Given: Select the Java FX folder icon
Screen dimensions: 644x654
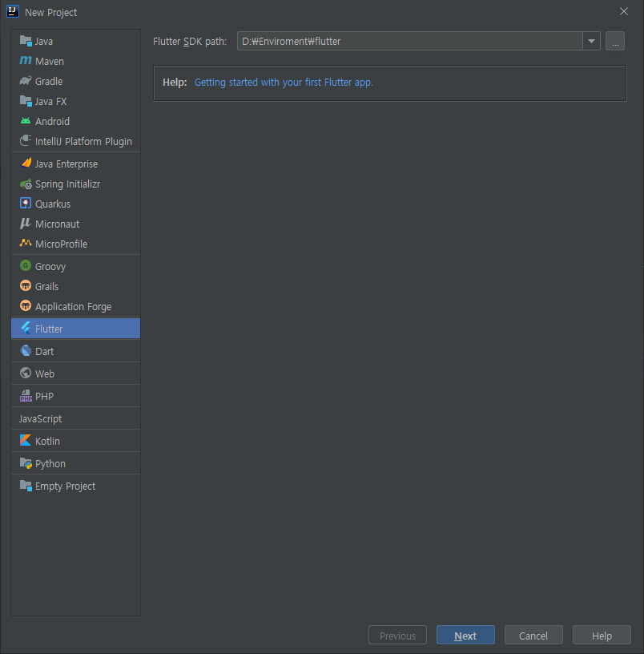Looking at the screenshot, I should [26, 101].
